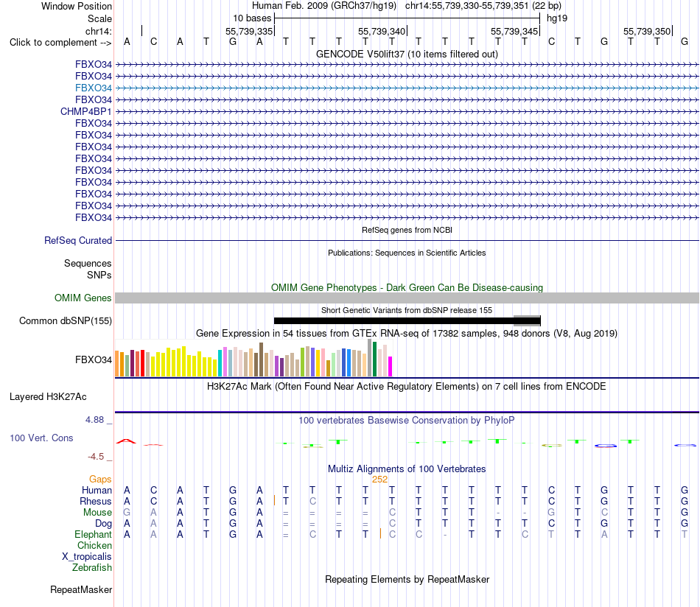Open 'Repeating Elements by RepeatMasker' title

(407, 579)
